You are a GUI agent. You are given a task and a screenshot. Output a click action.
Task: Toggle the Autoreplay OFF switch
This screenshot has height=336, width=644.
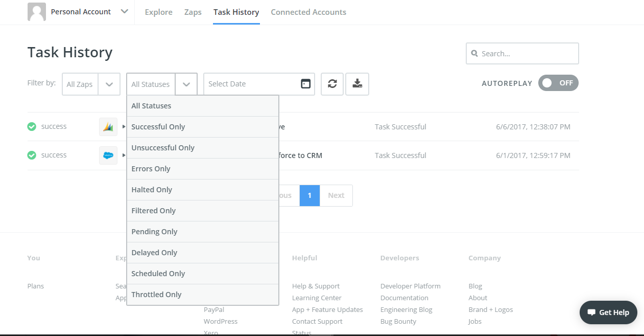[x=558, y=83]
